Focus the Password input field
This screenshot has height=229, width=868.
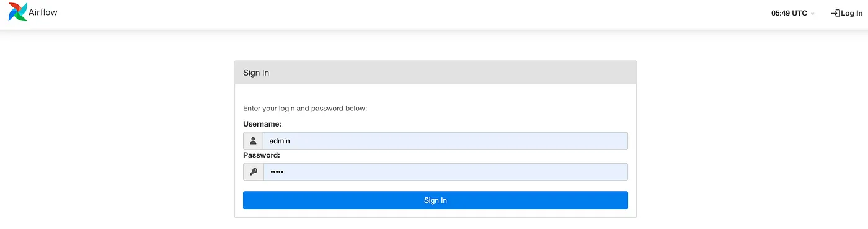coord(445,172)
